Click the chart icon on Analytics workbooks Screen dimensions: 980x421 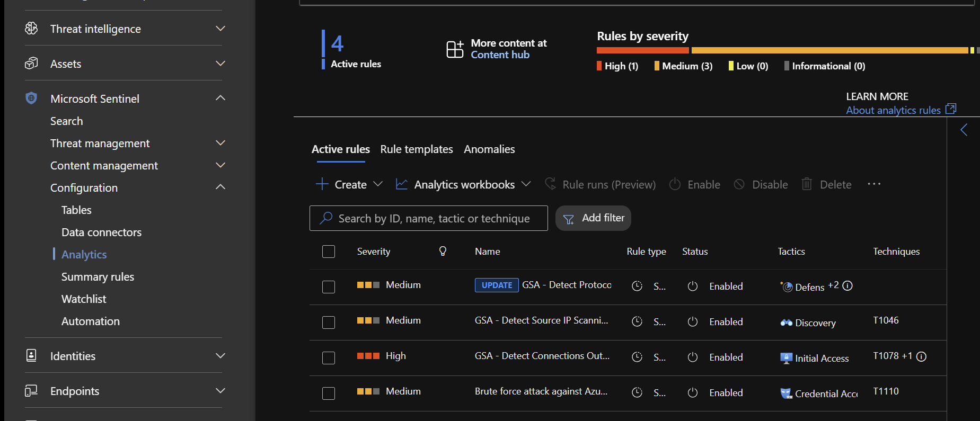tap(402, 184)
